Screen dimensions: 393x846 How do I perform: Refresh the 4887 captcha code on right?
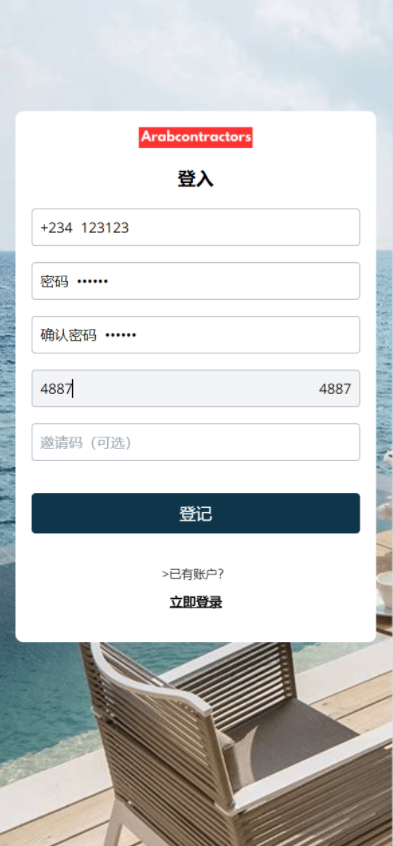[x=335, y=388]
